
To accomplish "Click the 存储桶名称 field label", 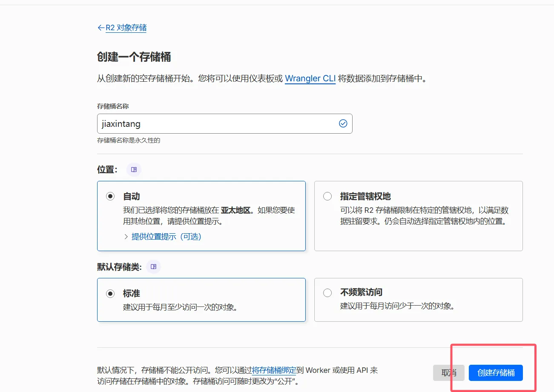I will tap(113, 106).
